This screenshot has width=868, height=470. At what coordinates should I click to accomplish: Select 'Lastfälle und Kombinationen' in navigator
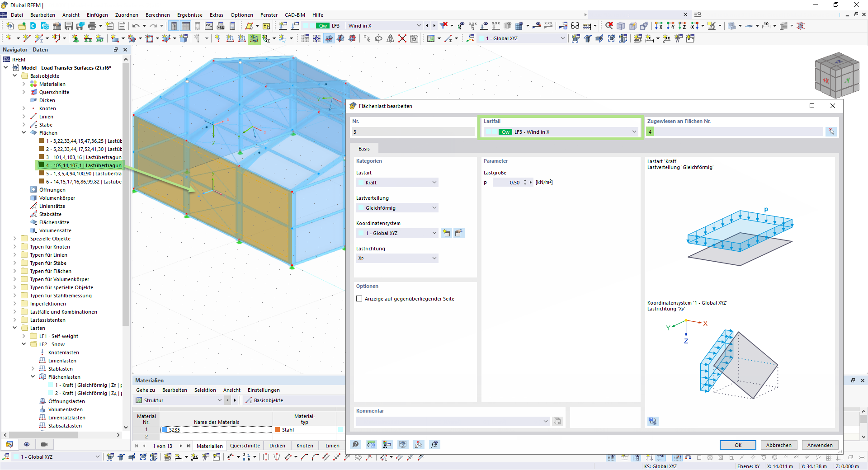click(63, 312)
